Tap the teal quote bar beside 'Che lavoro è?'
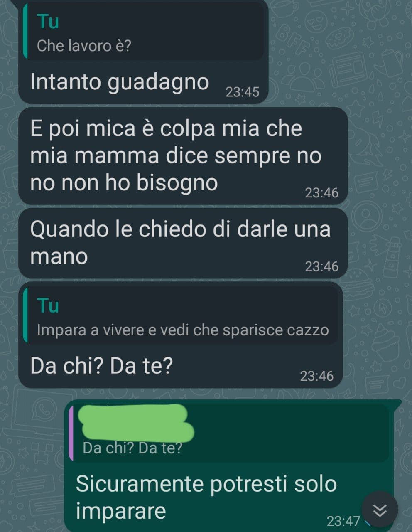Image resolution: width=412 pixels, height=532 pixels. click(25, 32)
